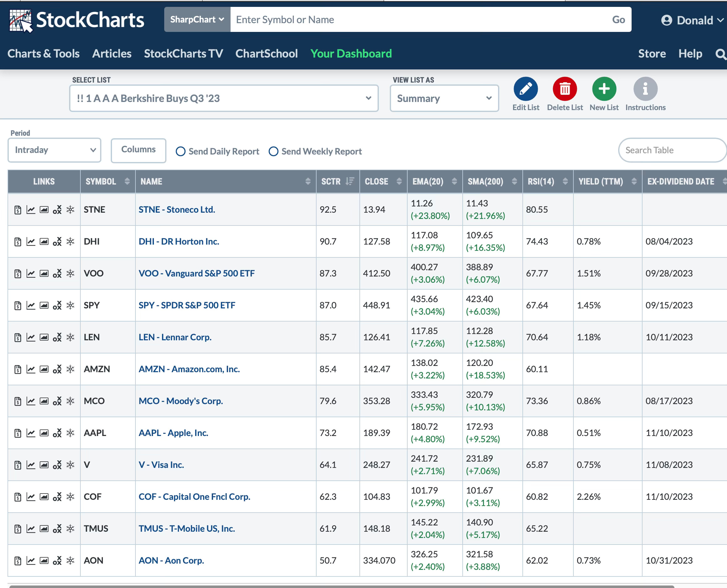Open the Point & Figure icon for MCO
The width and height of the screenshot is (727, 588).
click(x=57, y=401)
